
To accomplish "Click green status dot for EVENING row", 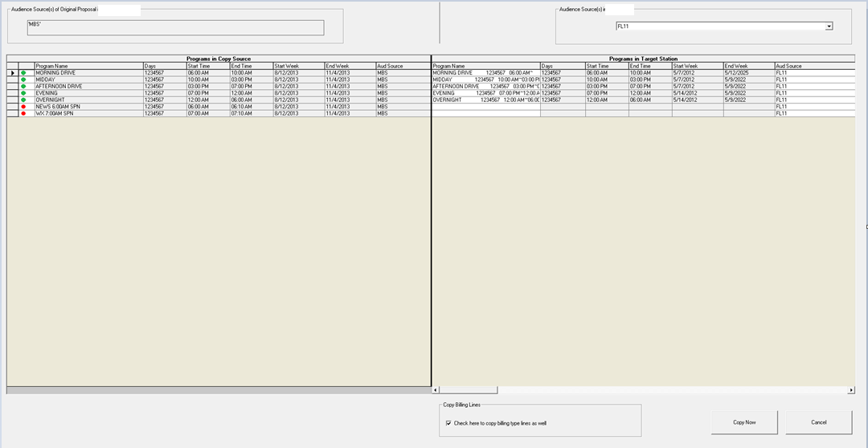I will pyautogui.click(x=24, y=93).
